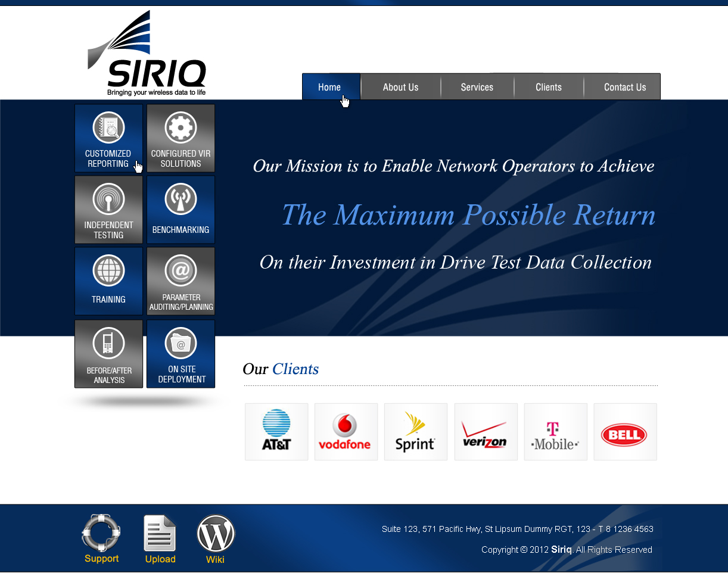Open the Support lifebuoy icon in footer

(101, 538)
